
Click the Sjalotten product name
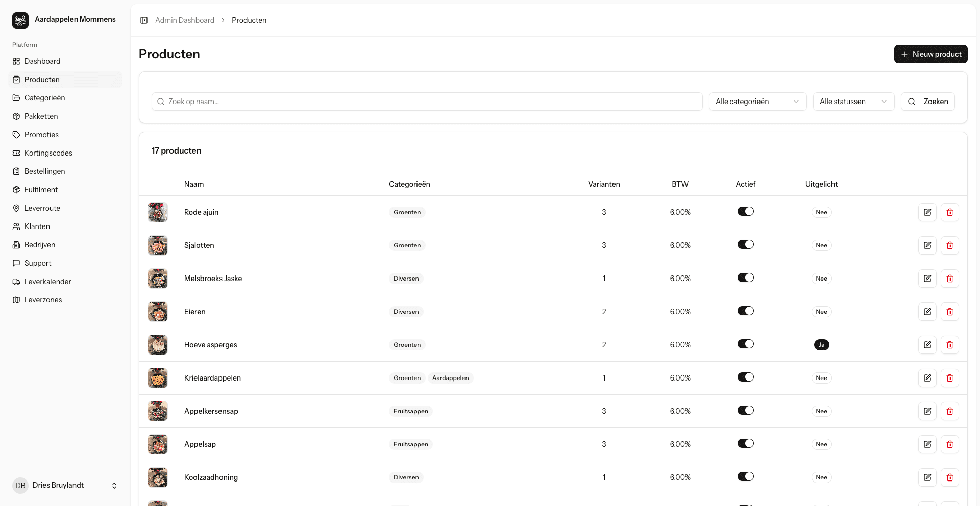click(x=199, y=245)
